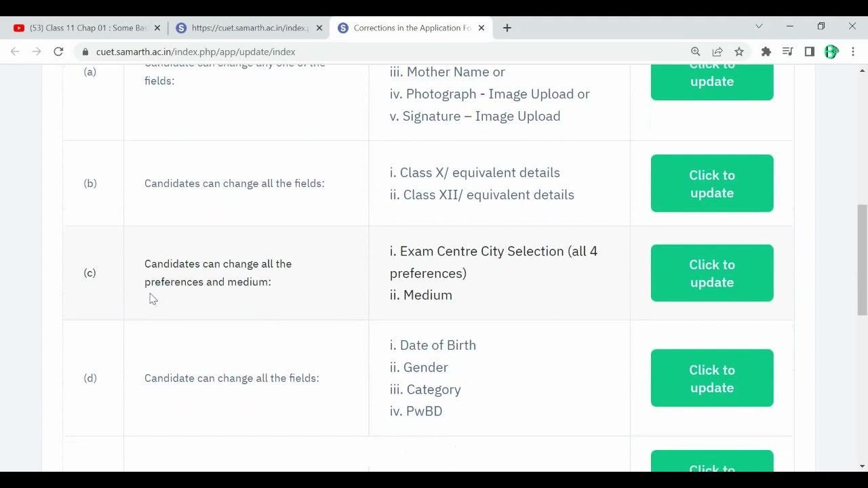Click 'Candidate can change all the fields:' in row (d)
Image resolution: width=868 pixels, height=488 pixels.
[232, 378]
